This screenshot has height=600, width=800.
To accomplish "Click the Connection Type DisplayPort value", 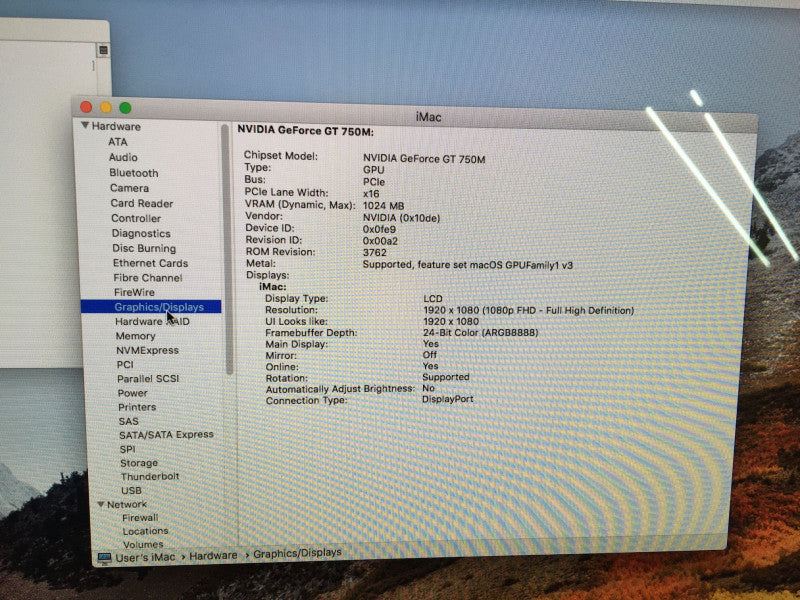I will coord(447,399).
